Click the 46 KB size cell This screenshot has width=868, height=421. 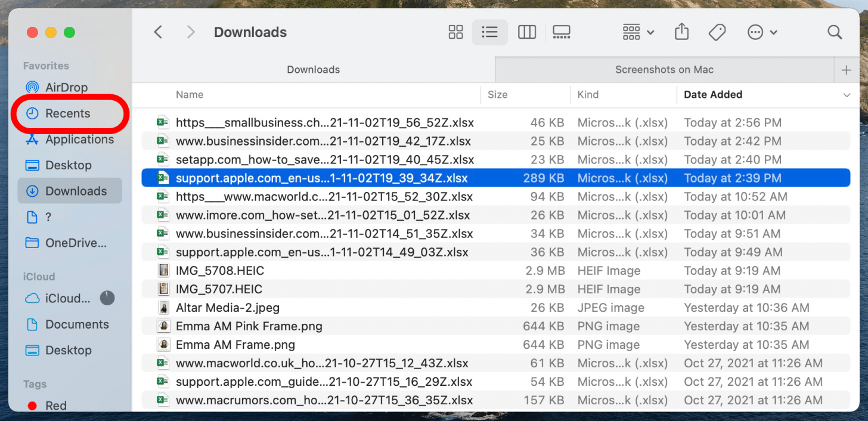click(547, 123)
